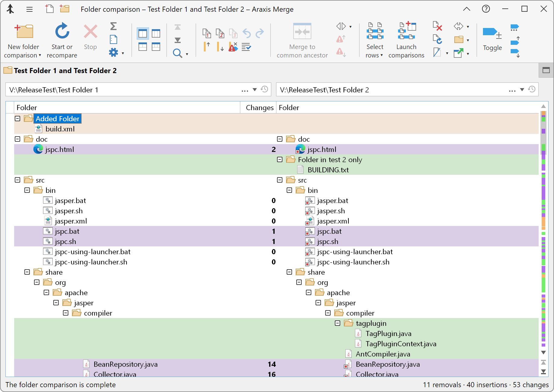Screen dimensions: 554x392
Task: Open Help via the question mark icon
Action: 486,9
